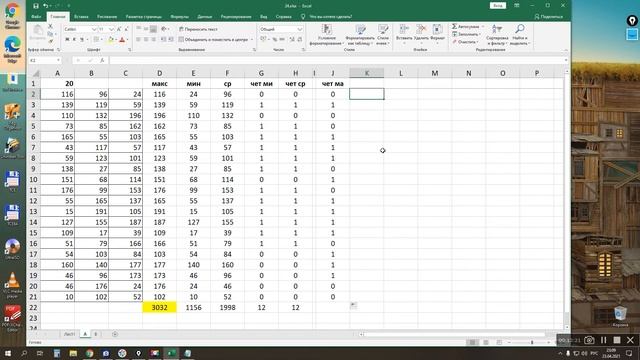Screen dimensions: 640x360
Task: Click the Cut scissors icon
Action: tap(50, 27)
